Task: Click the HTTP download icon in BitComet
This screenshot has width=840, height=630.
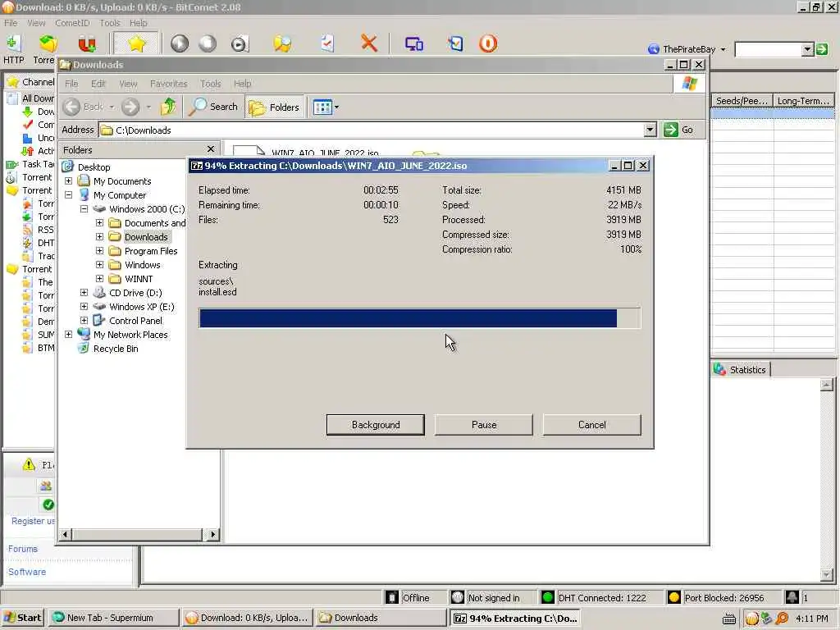Action: 13,48
